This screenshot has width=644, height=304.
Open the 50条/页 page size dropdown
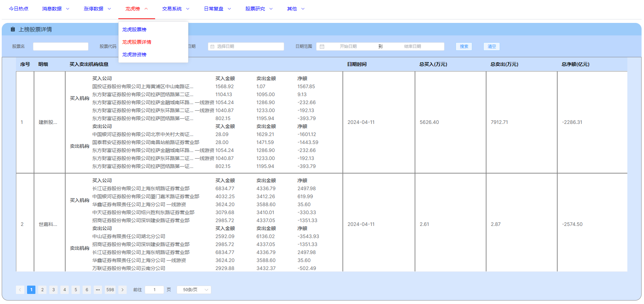(x=194, y=290)
